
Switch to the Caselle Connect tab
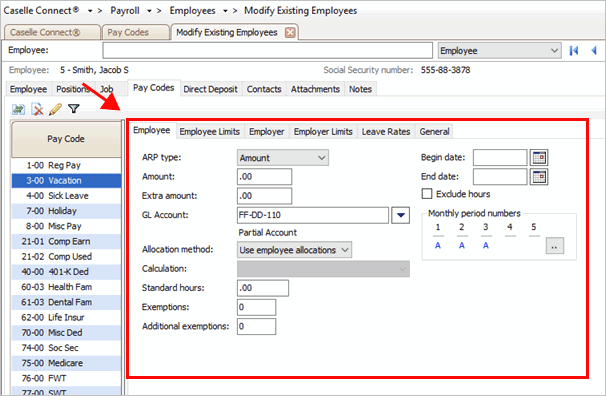(x=52, y=32)
